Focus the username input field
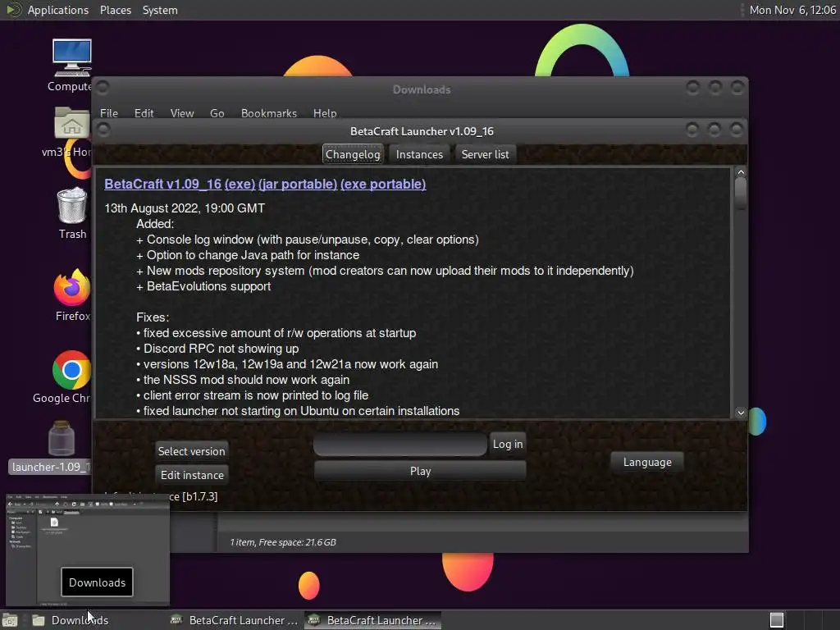Screen dimensions: 840x630 coord(400,444)
